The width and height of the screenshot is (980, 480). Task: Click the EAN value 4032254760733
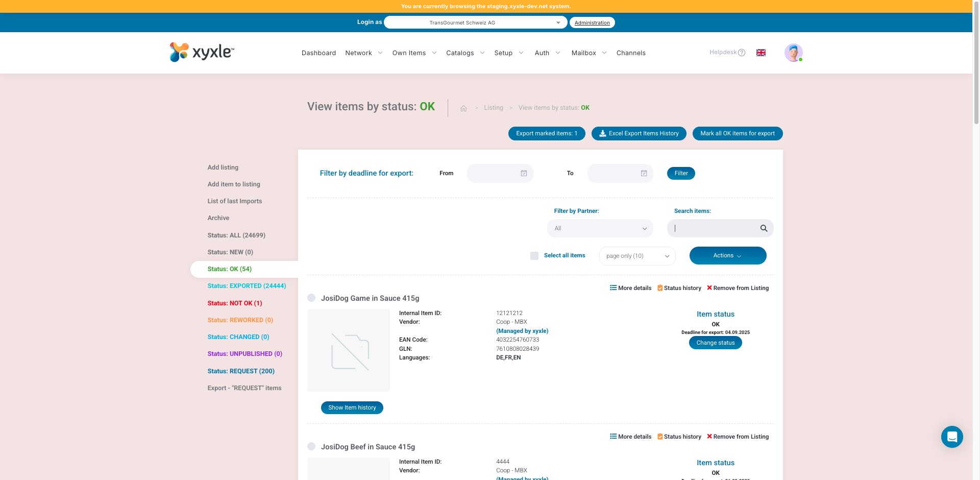[518, 340]
